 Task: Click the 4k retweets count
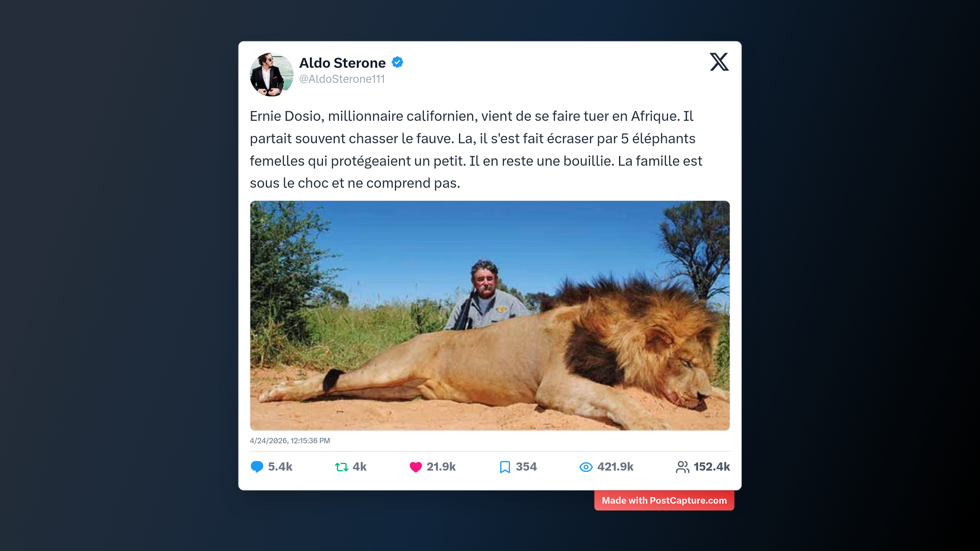(359, 467)
